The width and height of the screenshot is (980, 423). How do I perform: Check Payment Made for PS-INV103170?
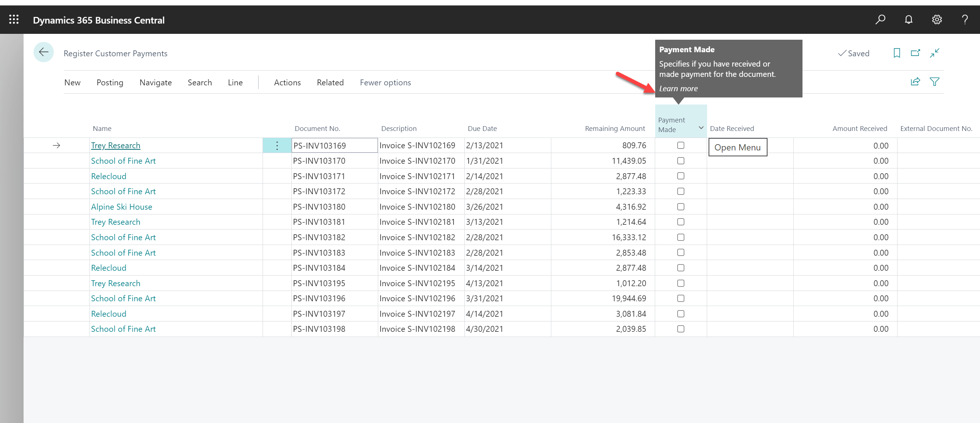pyautogui.click(x=681, y=161)
